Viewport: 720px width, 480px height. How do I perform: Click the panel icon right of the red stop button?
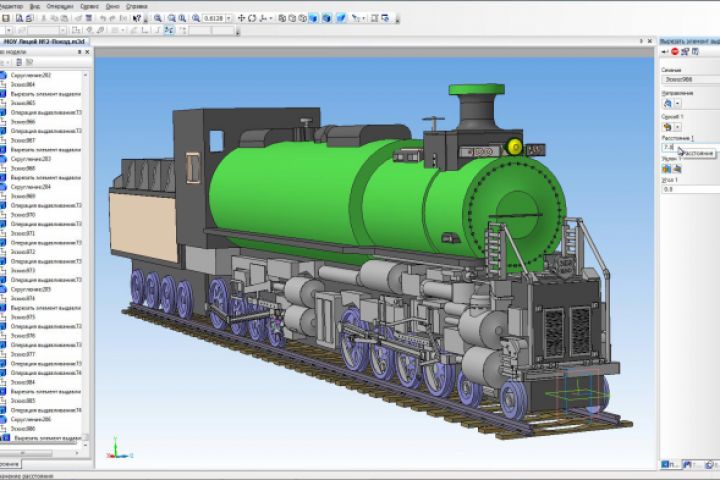(685, 51)
